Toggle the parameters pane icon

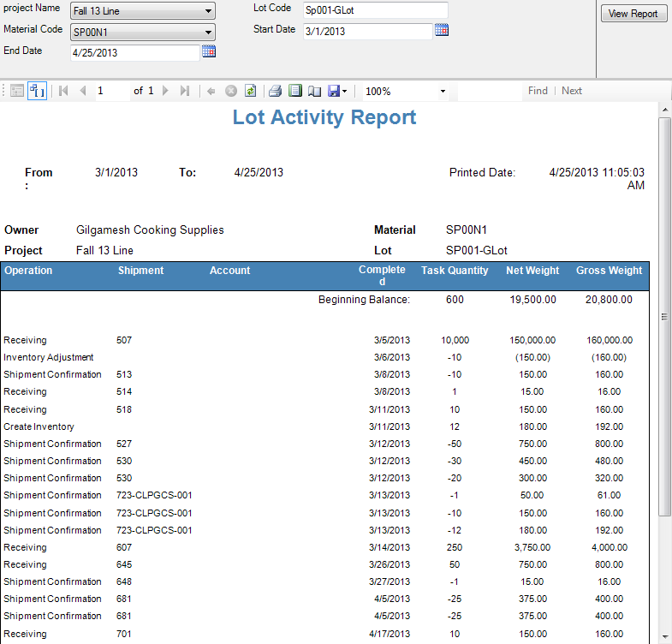pyautogui.click(x=37, y=91)
